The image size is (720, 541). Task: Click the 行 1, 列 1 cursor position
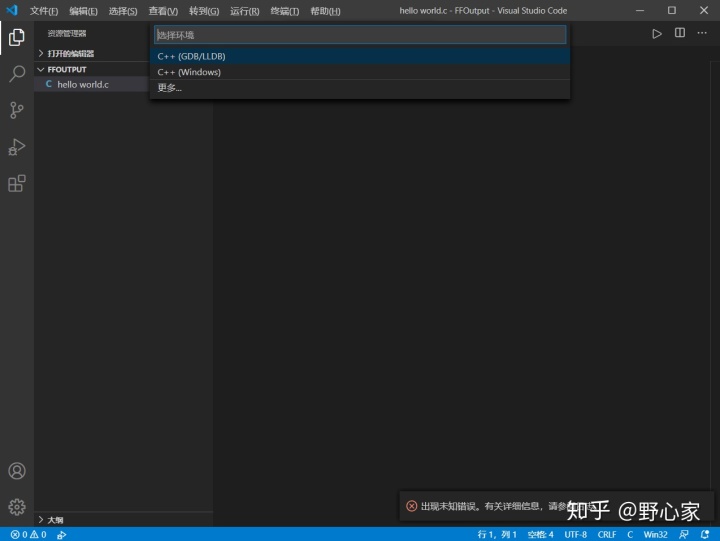pos(497,535)
